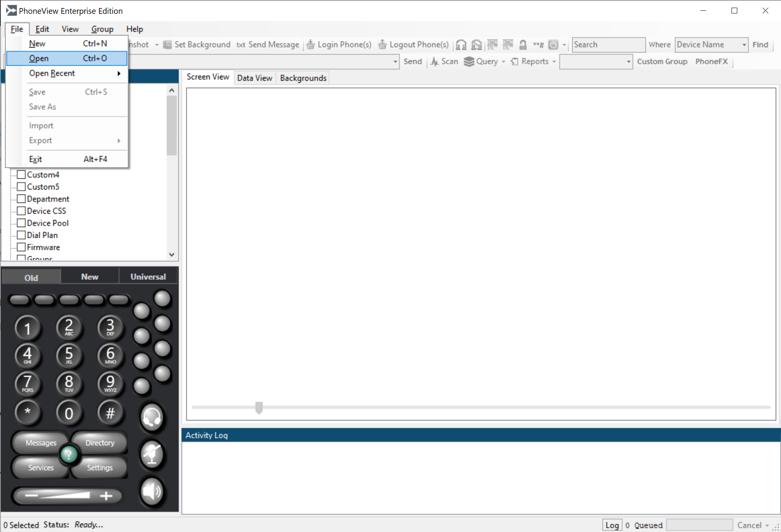This screenshot has width=781, height=532.
Task: Click in the Search input field
Action: [x=608, y=44]
